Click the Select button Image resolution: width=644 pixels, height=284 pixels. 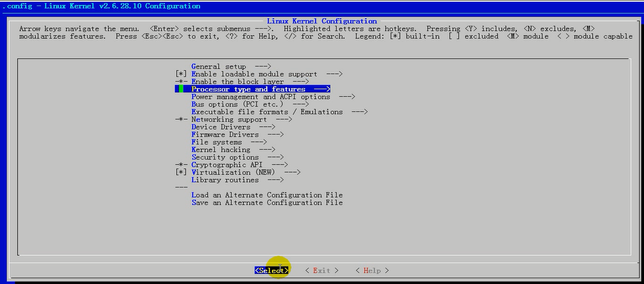(271, 270)
